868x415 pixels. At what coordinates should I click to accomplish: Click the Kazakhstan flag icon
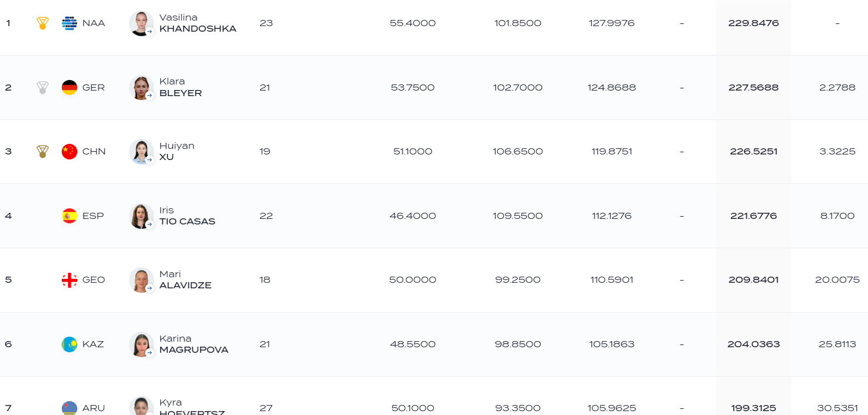(70, 344)
